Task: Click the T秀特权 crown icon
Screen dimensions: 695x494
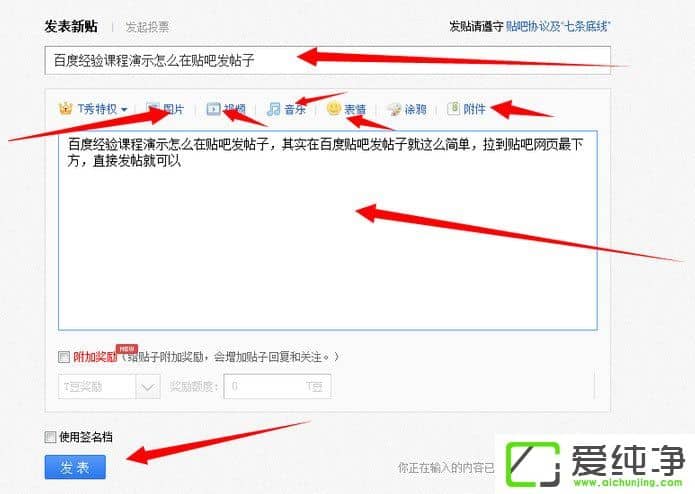Action: coord(66,108)
